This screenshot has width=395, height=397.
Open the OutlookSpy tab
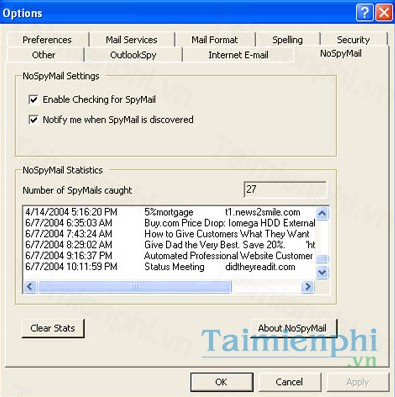[x=133, y=55]
